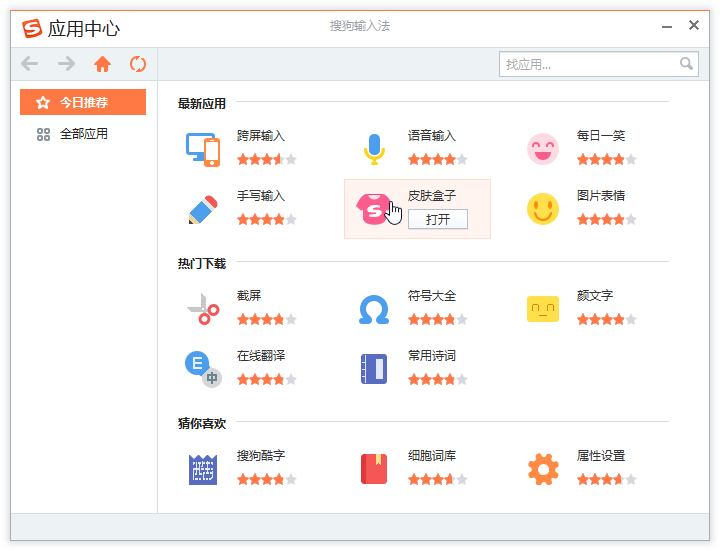
Task: Click the 语音输入 microphone icon
Action: [373, 149]
